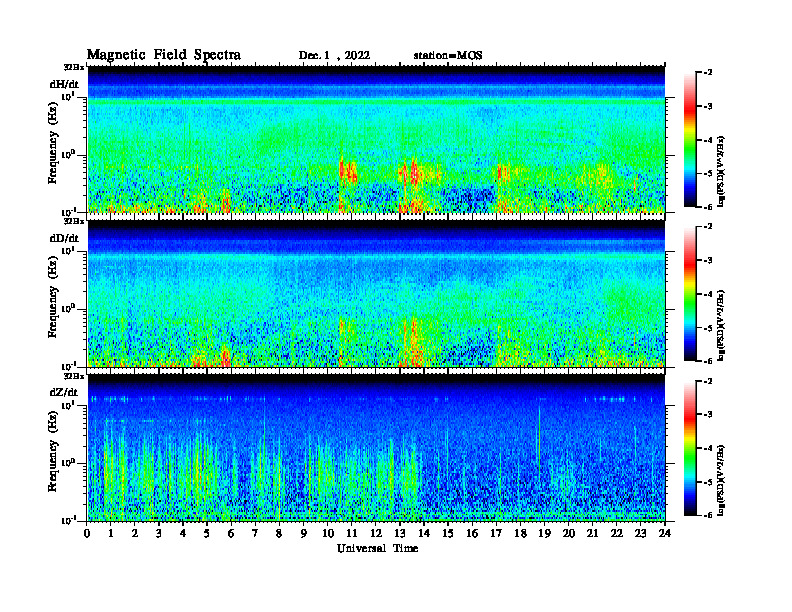Viewport: 792px width, 612px height.
Task: Click the date text "Dec. 1, 2022"
Action: coord(334,56)
